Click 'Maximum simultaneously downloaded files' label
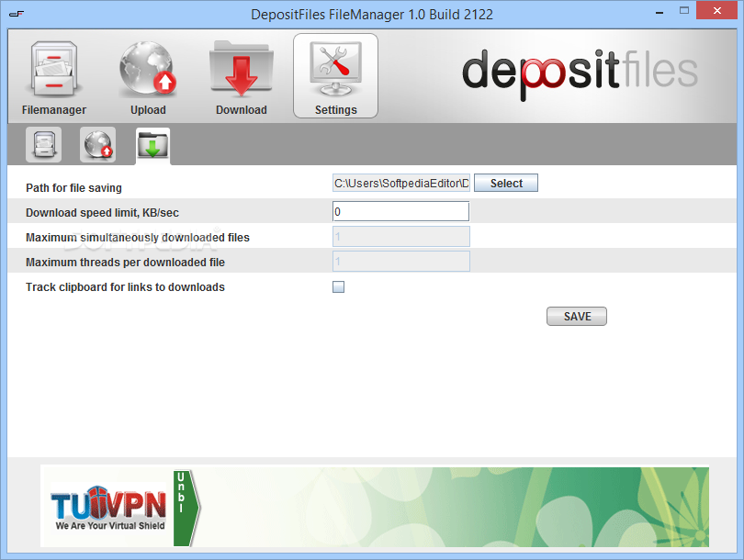This screenshot has width=744, height=560. point(138,237)
